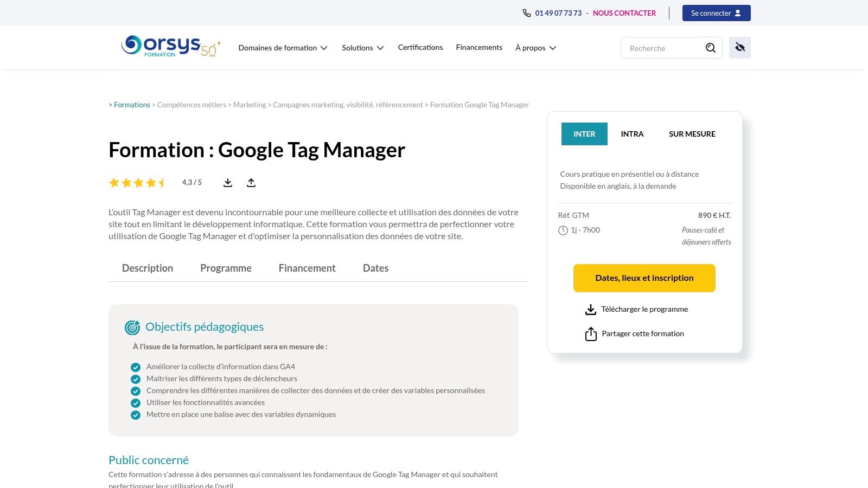Image resolution: width=868 pixels, height=488 pixels.
Task: Click the user icon in Se connecter
Action: (x=738, y=13)
